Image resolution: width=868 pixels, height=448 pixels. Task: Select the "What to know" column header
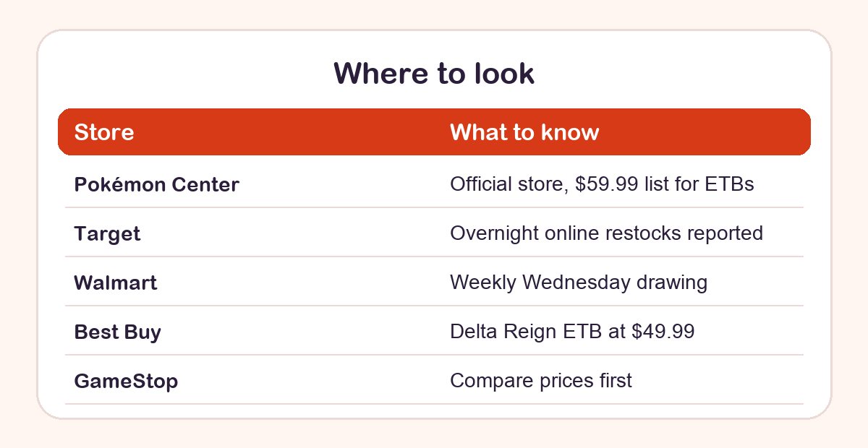point(524,132)
